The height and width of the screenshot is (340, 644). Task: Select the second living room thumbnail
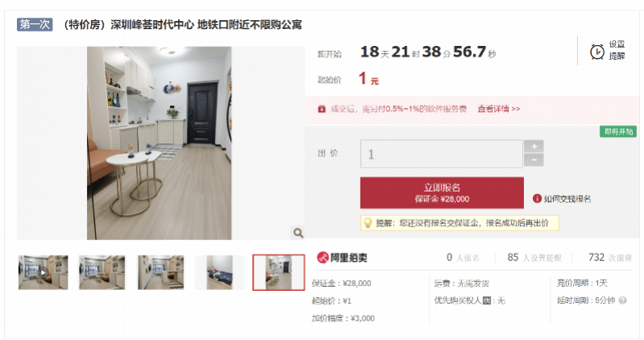pyautogui.click(x=102, y=272)
